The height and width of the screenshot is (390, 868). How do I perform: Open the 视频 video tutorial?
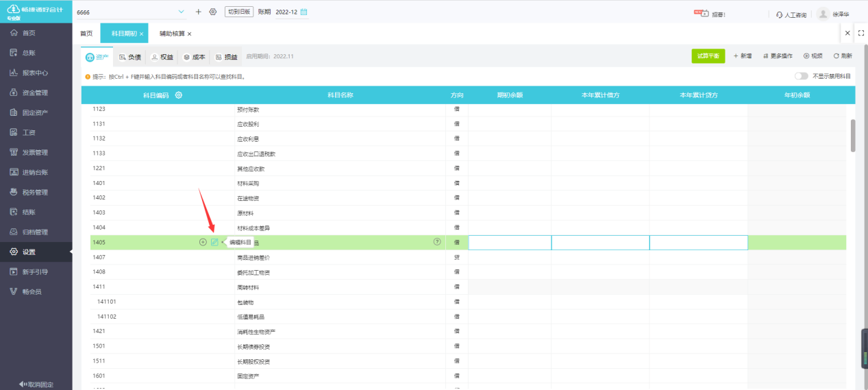tap(813, 56)
